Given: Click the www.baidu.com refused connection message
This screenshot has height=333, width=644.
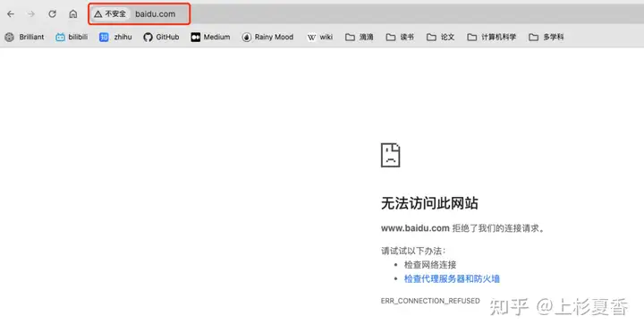Looking at the screenshot, I should 463,228.
